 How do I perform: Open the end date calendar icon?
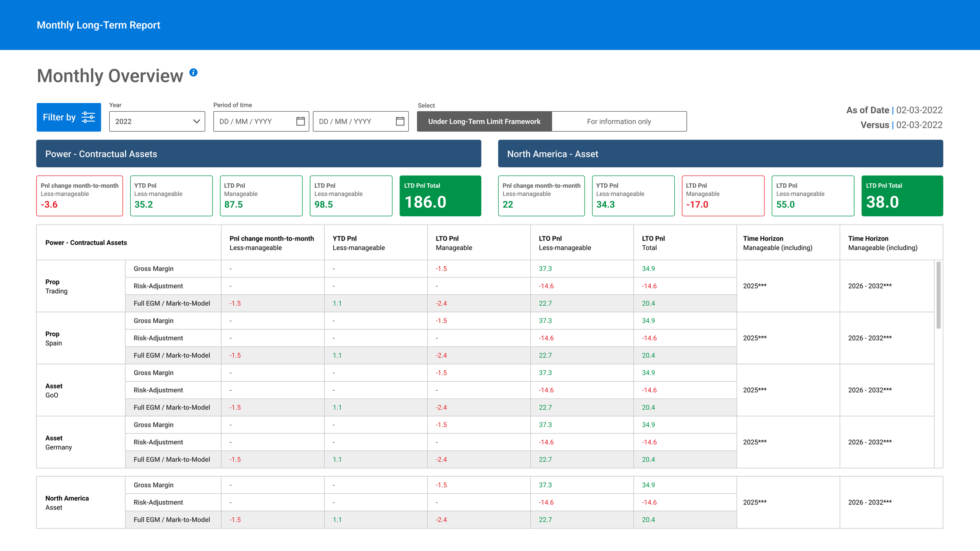pos(400,121)
